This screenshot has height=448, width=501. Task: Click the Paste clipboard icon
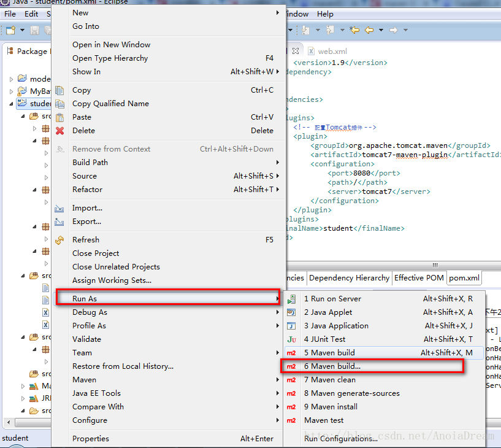pos(59,117)
